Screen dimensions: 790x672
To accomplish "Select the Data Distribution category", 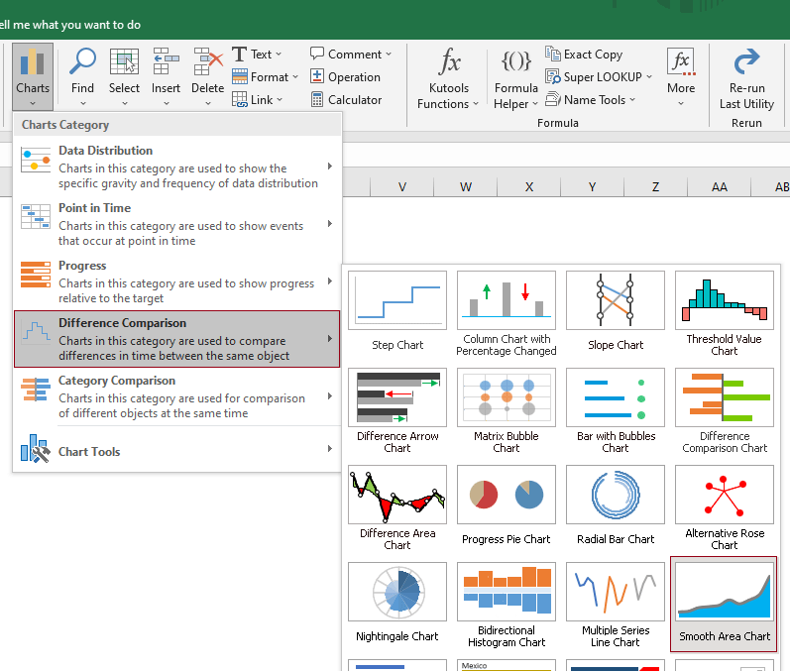I will coord(177,167).
